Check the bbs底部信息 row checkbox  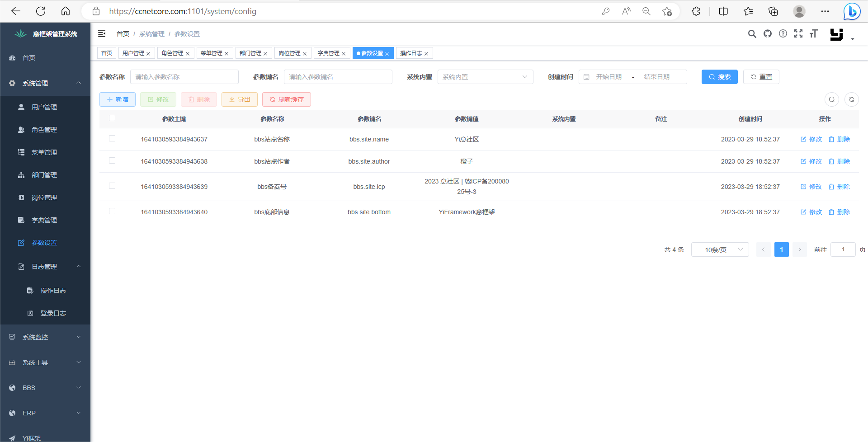point(112,211)
